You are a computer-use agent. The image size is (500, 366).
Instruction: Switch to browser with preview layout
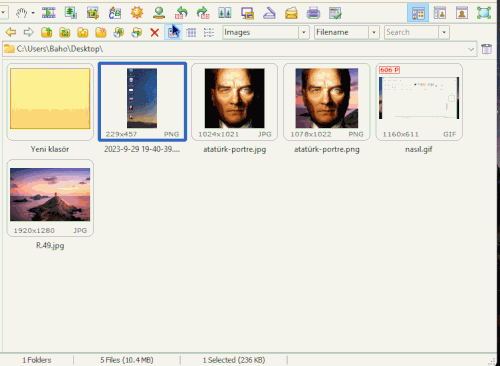[x=440, y=13]
